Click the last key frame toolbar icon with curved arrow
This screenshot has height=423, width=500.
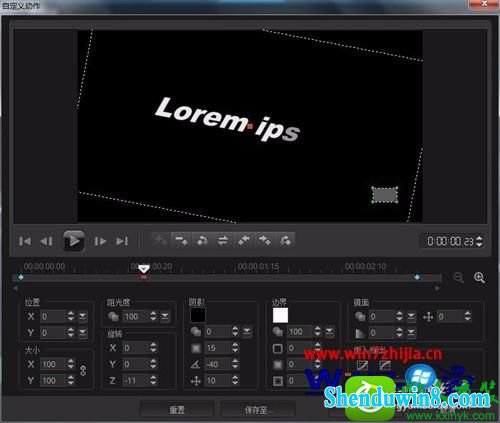[286, 240]
